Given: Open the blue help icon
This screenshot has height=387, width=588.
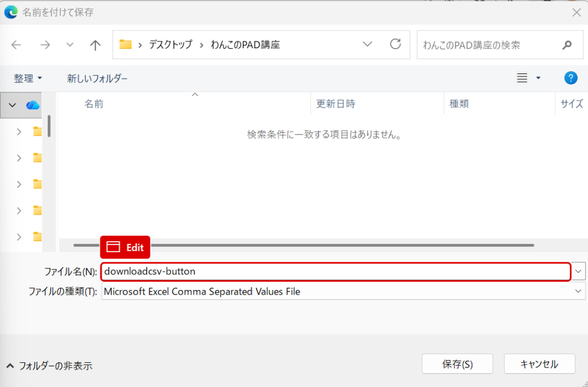Looking at the screenshot, I should (x=571, y=78).
